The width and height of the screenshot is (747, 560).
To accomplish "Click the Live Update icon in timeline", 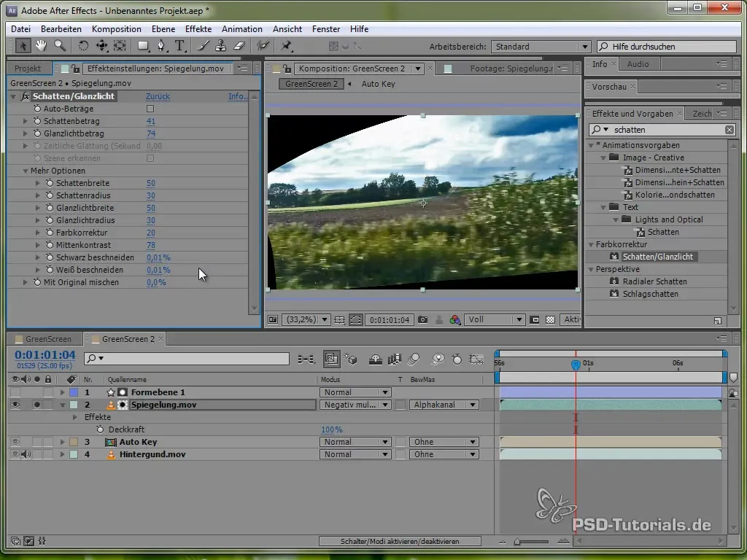I will click(331, 359).
